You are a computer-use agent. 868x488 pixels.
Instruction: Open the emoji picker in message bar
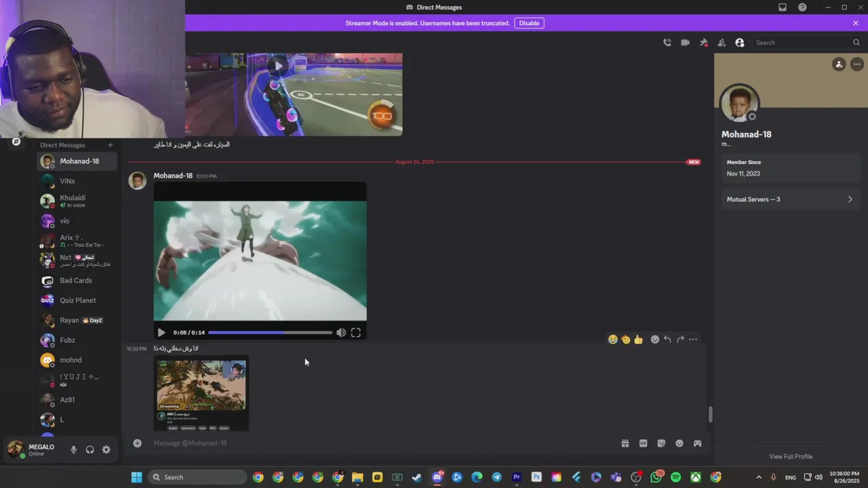coord(679,443)
